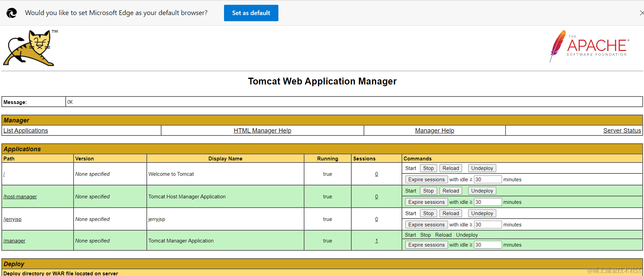The image size is (644, 276).
Task: Edit idle minutes field for root application
Action: (488, 180)
